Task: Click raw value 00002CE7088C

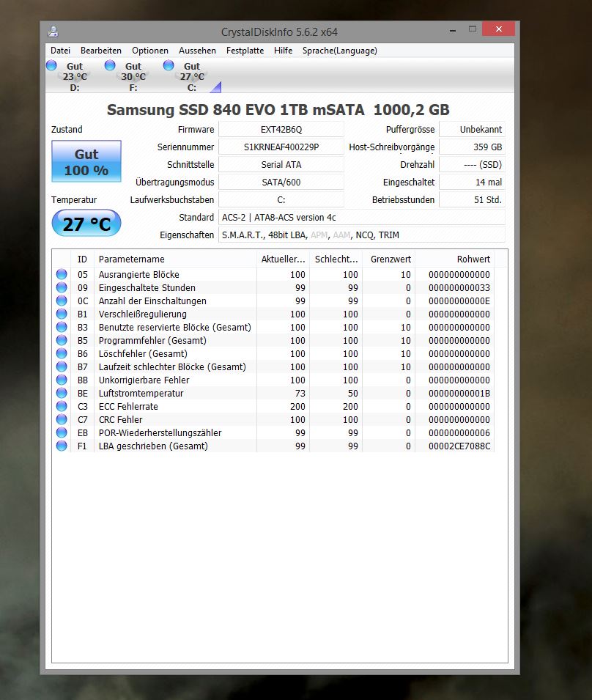Action: pyautogui.click(x=459, y=446)
